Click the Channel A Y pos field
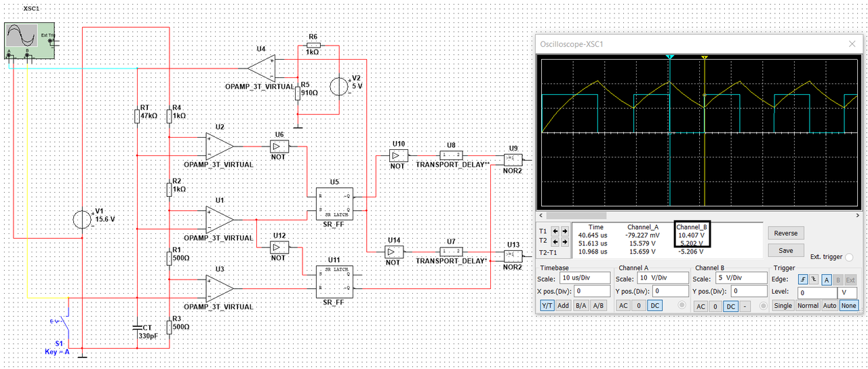The height and width of the screenshot is (369, 868). (x=669, y=291)
